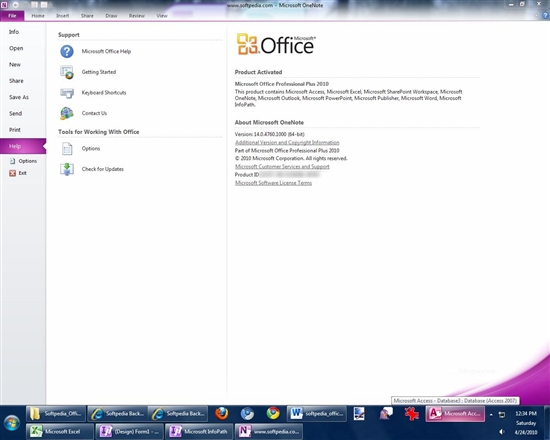The width and height of the screenshot is (550, 440).
Task: Select Print in Backstage menu
Action: point(23,130)
